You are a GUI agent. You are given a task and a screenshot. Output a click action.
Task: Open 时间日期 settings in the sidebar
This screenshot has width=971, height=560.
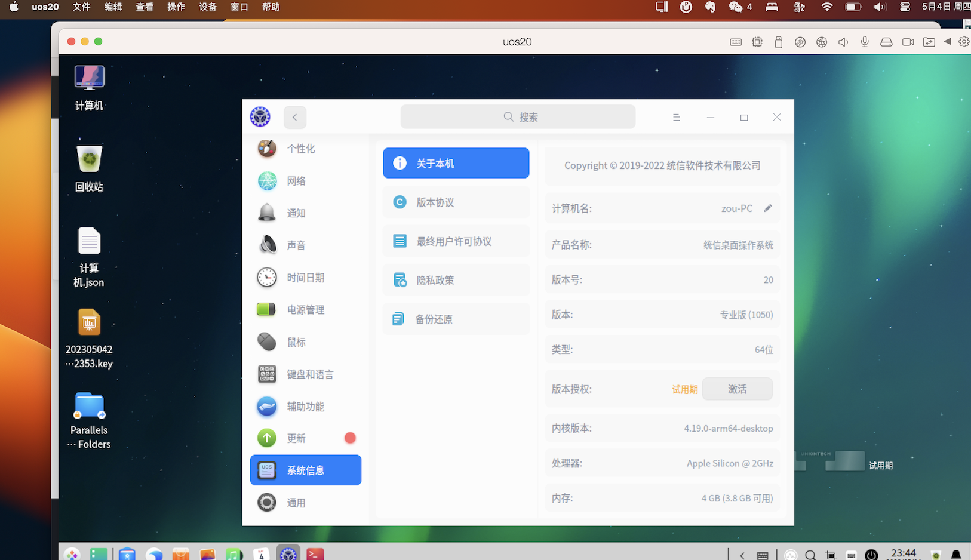point(306,278)
